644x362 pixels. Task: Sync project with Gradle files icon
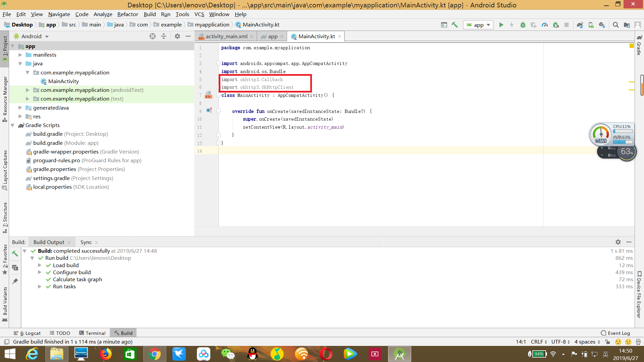pyautogui.click(x=580, y=25)
